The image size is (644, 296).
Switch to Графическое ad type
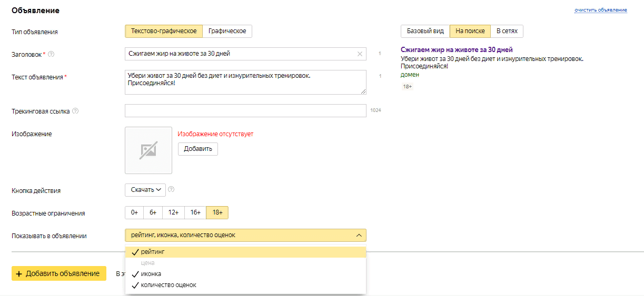[x=227, y=32]
